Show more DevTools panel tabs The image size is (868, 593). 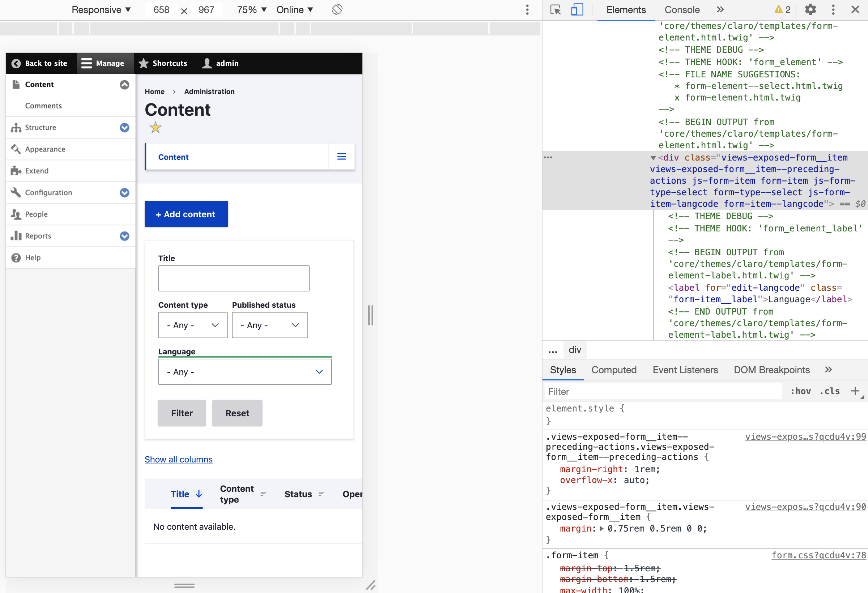(x=720, y=10)
